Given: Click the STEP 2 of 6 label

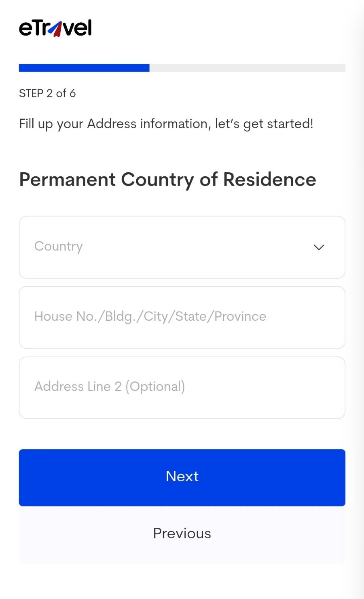Looking at the screenshot, I should pos(47,93).
